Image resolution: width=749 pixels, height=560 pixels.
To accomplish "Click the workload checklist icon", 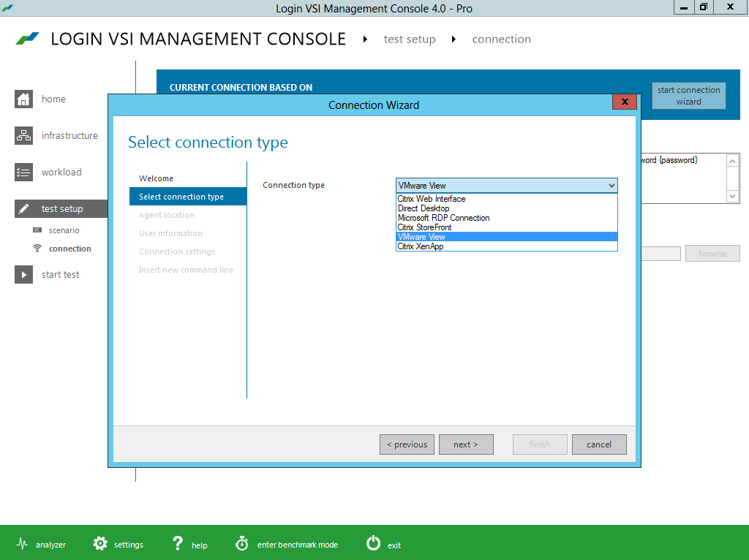I will [x=24, y=173].
